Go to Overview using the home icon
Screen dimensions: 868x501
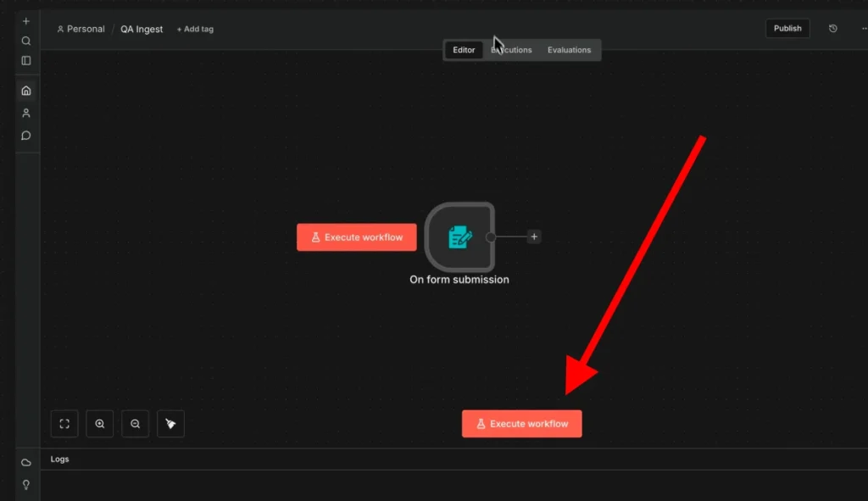[25, 90]
